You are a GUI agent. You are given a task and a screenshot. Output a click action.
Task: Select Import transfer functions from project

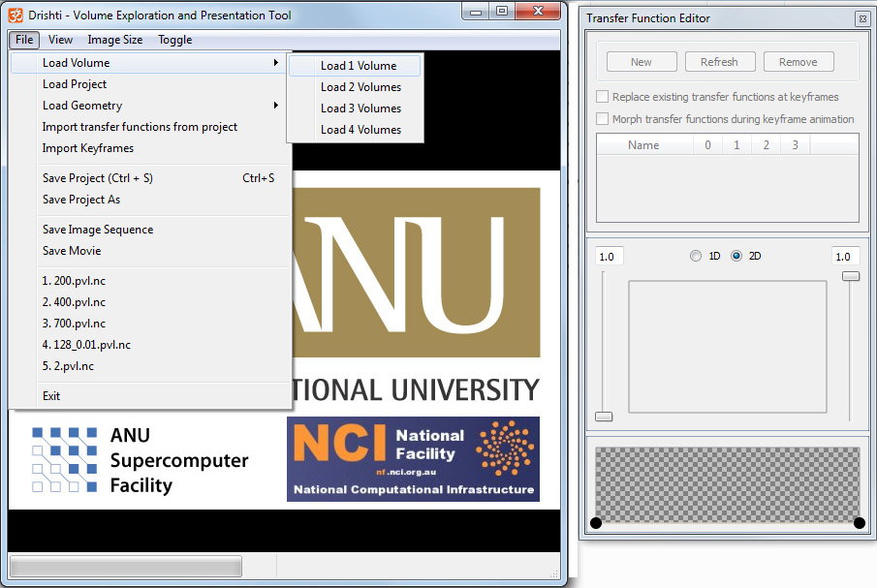point(149,127)
